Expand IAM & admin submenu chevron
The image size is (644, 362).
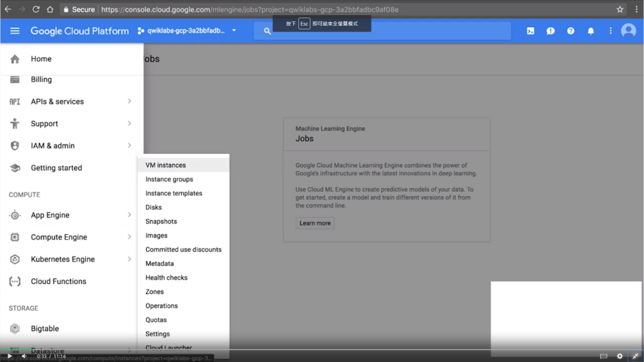point(130,146)
